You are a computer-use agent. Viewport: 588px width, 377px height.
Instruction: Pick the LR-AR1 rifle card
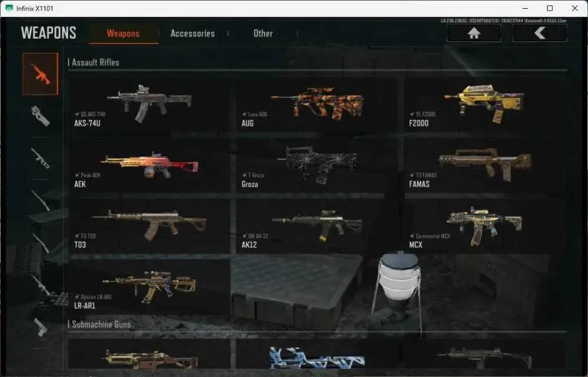(149, 288)
